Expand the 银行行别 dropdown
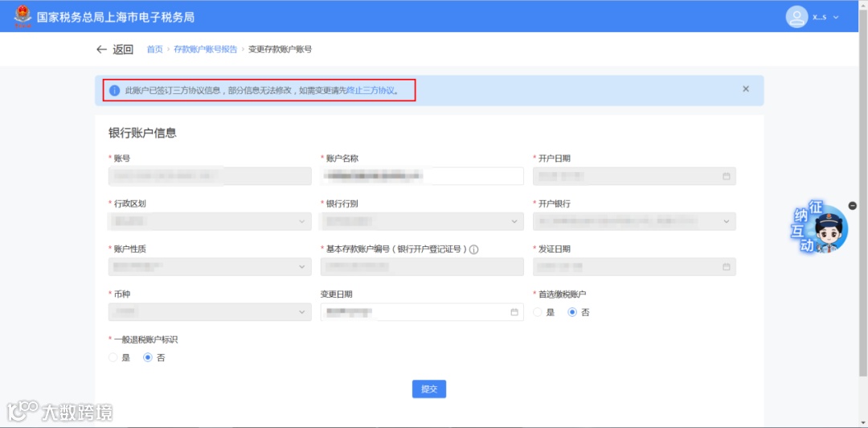868x428 pixels. pyautogui.click(x=422, y=222)
